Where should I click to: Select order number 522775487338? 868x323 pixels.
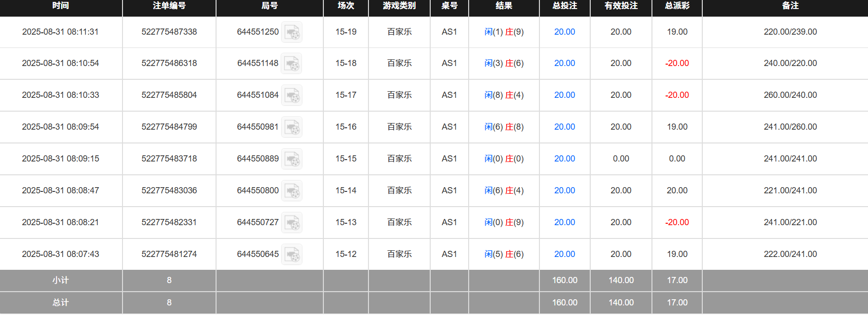(x=169, y=32)
